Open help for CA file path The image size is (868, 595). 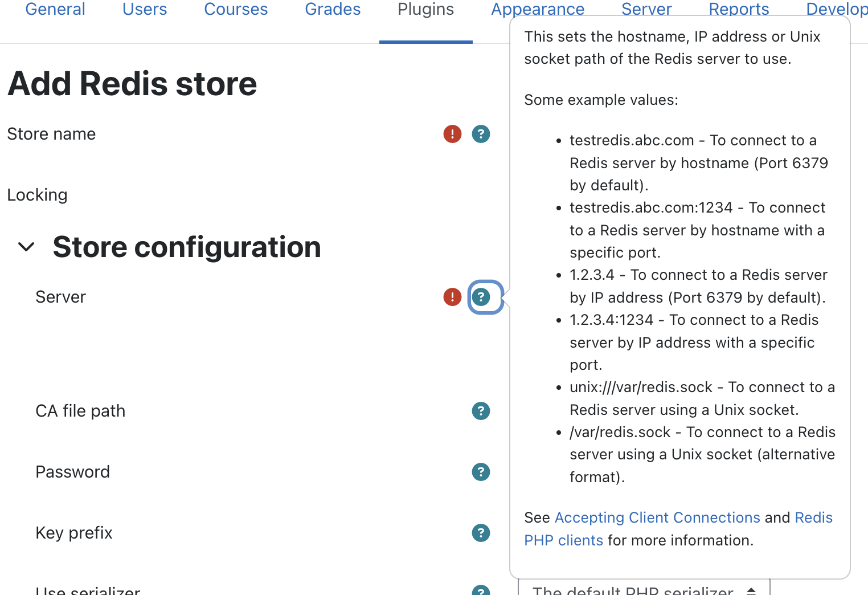coord(481,411)
